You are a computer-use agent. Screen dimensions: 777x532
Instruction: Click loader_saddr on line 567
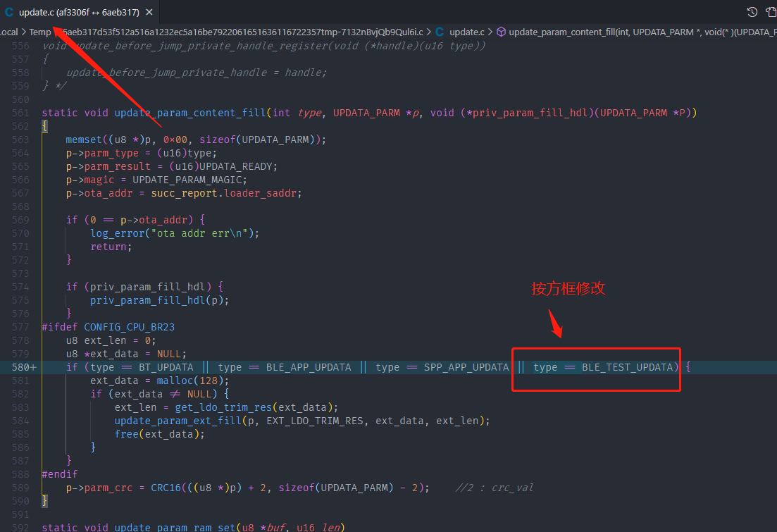[x=260, y=193]
